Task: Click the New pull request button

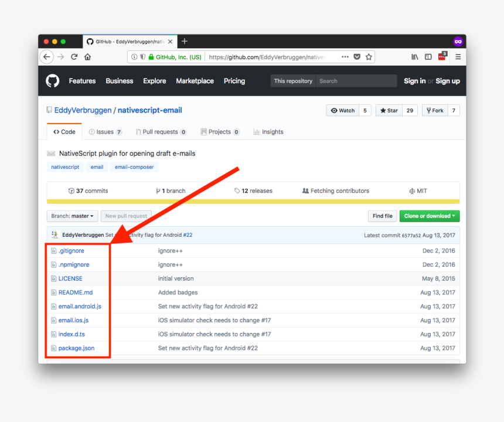Action: [127, 216]
